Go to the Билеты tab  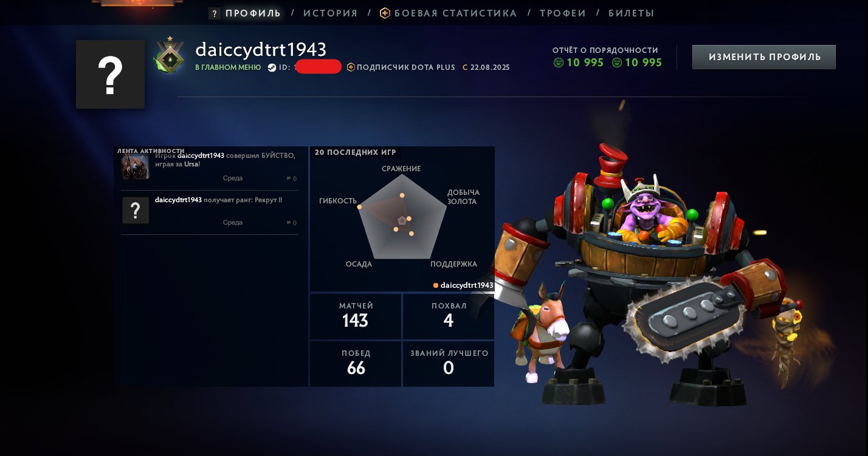[632, 13]
